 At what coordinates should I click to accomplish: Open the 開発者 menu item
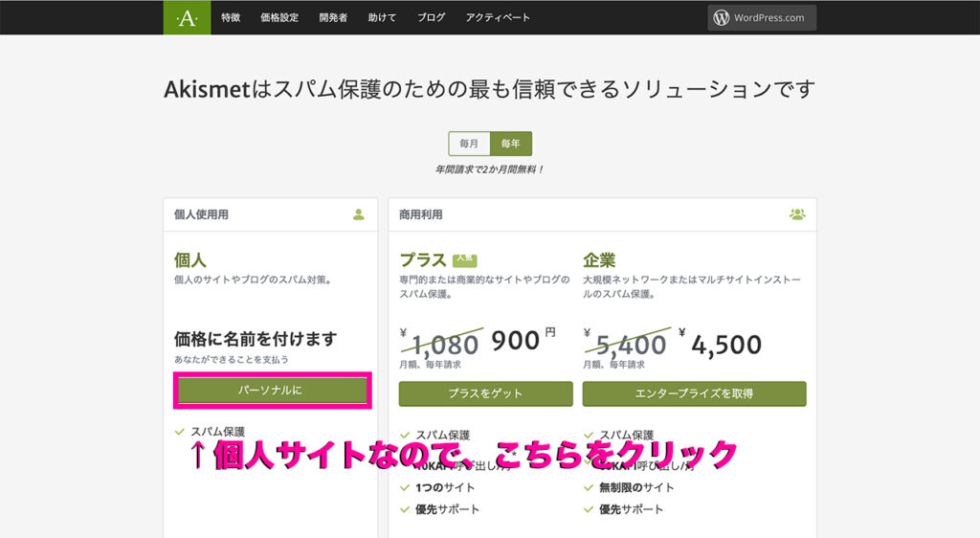click(333, 17)
